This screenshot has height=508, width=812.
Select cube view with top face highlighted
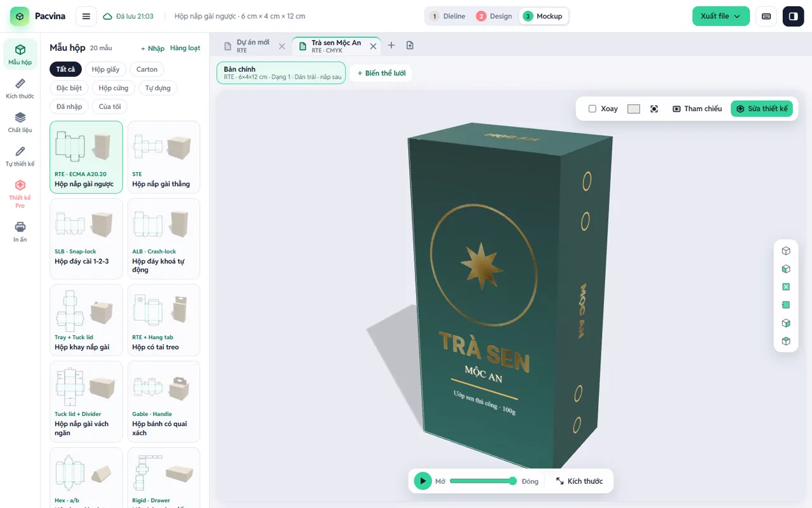pos(786,342)
